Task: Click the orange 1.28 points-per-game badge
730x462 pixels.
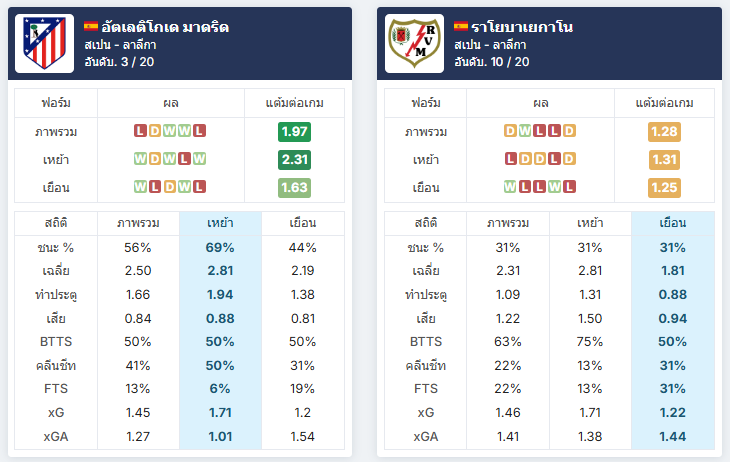Action: coord(664,132)
